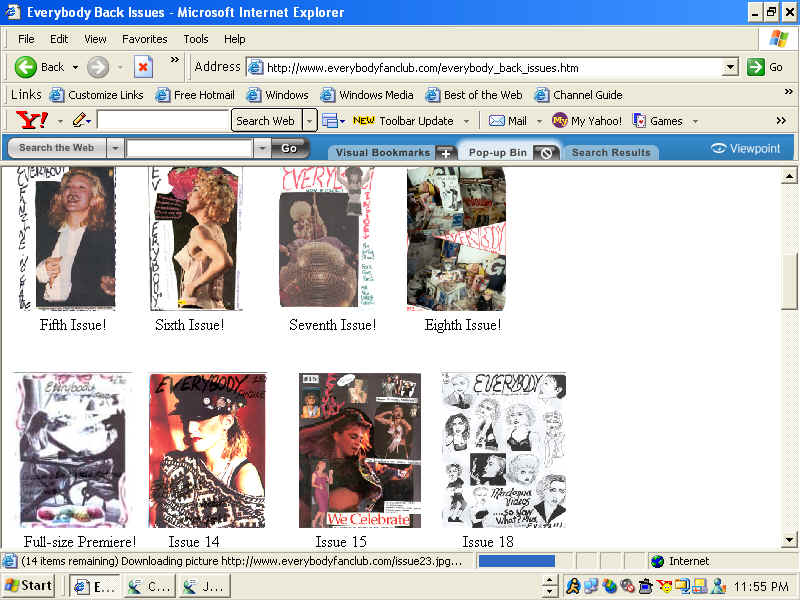Image resolution: width=800 pixels, height=600 pixels.
Task: Expand the Viewpoint search field dropdown arrow
Action: (x=261, y=148)
